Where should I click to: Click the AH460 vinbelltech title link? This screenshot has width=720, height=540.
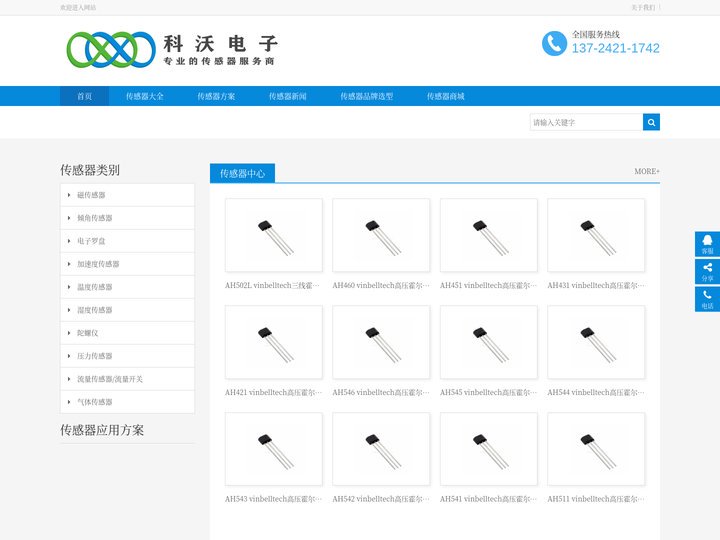[381, 285]
